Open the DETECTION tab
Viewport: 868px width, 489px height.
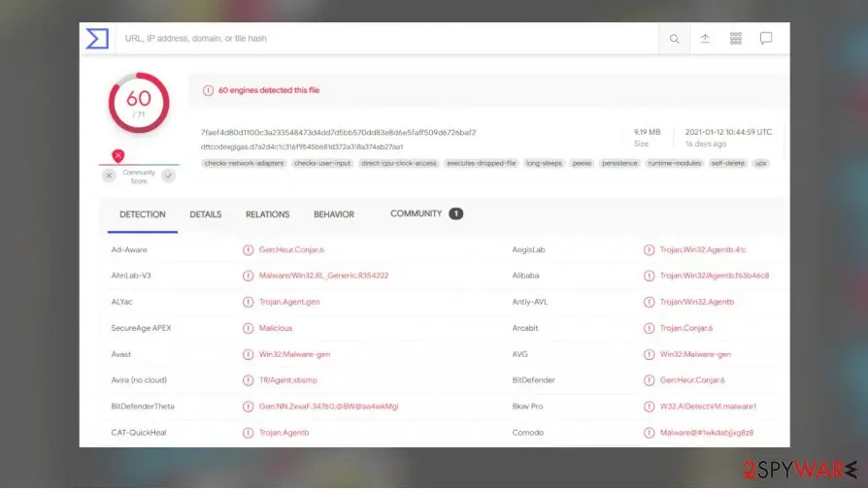point(143,214)
